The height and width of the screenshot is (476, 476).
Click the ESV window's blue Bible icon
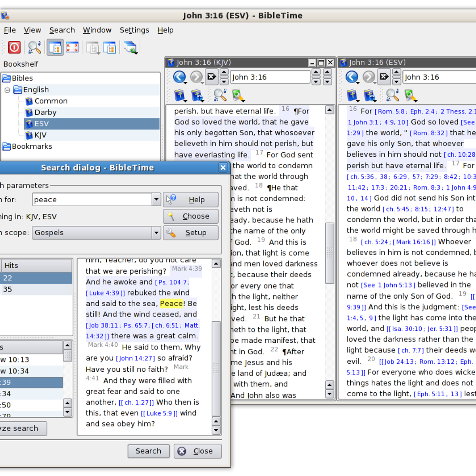352,95
